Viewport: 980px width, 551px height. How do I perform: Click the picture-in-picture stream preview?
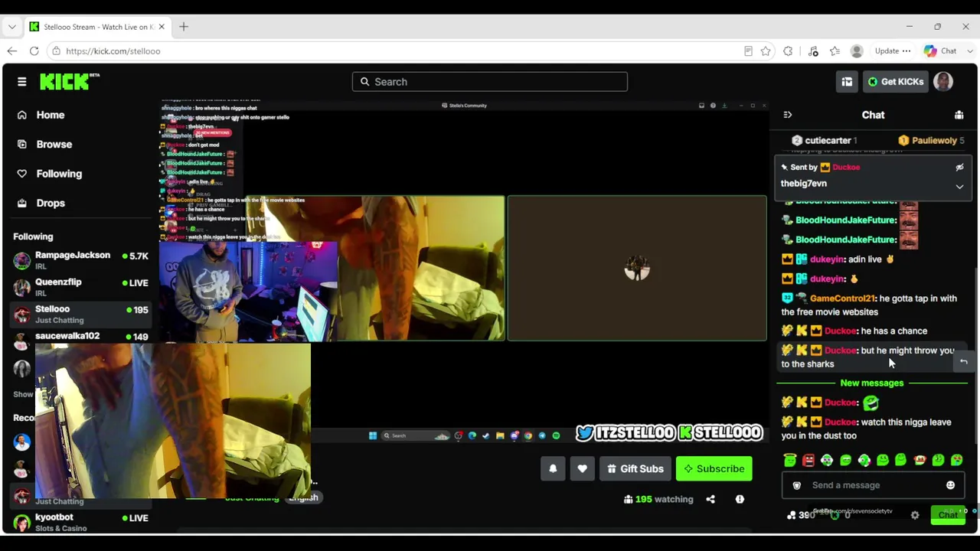coord(173,421)
